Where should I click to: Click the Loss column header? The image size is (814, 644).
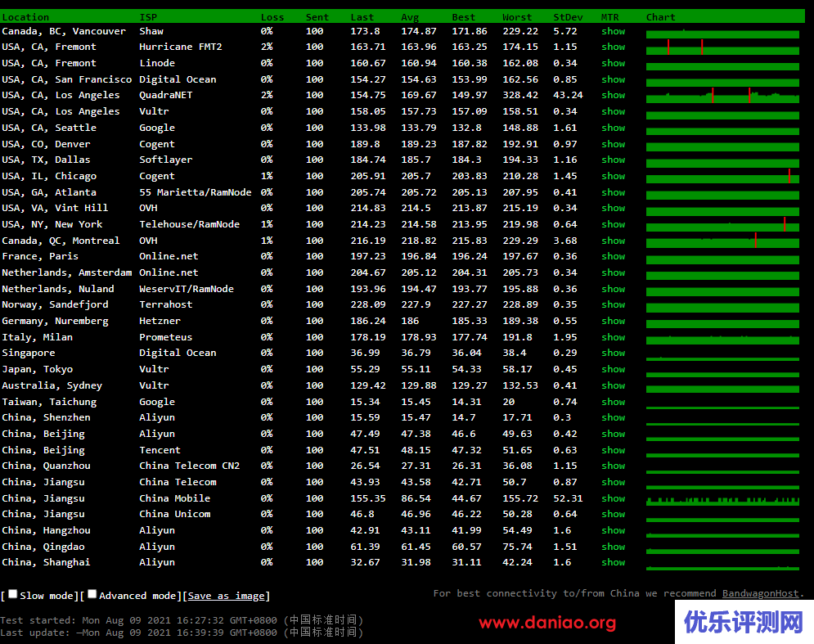coord(272,17)
